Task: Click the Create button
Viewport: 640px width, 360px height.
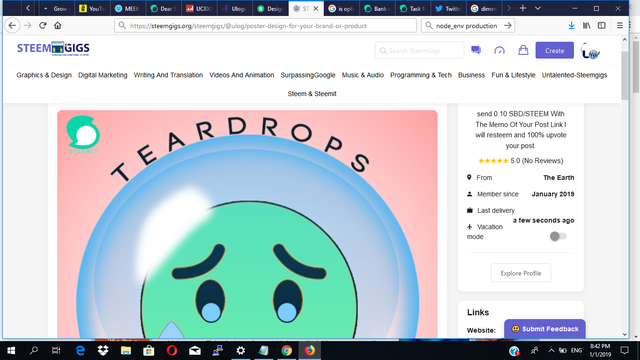Action: [x=554, y=50]
